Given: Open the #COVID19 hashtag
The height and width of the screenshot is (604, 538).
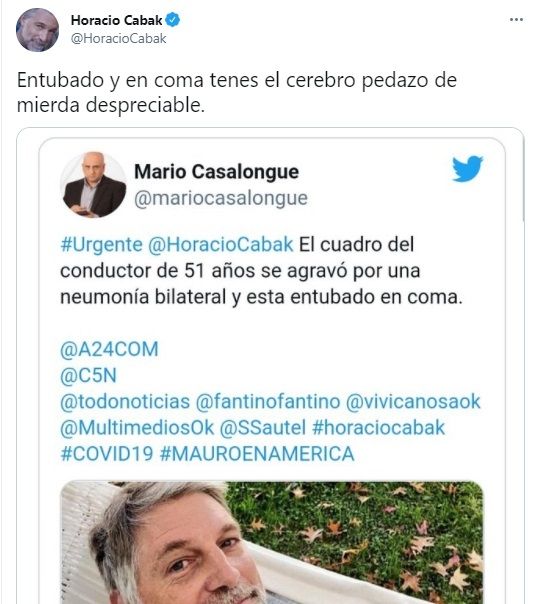Looking at the screenshot, I should tap(107, 453).
